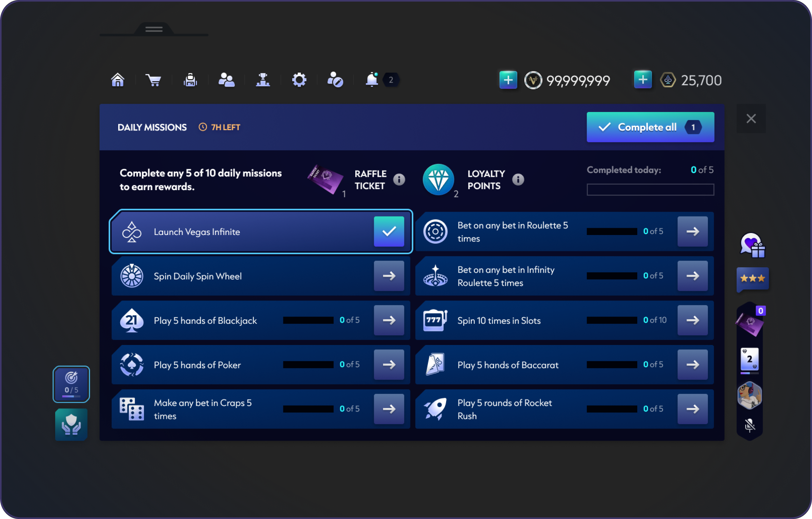Image resolution: width=812 pixels, height=519 pixels.
Task: Open Infinity Roulette mission arrow
Action: [692, 276]
